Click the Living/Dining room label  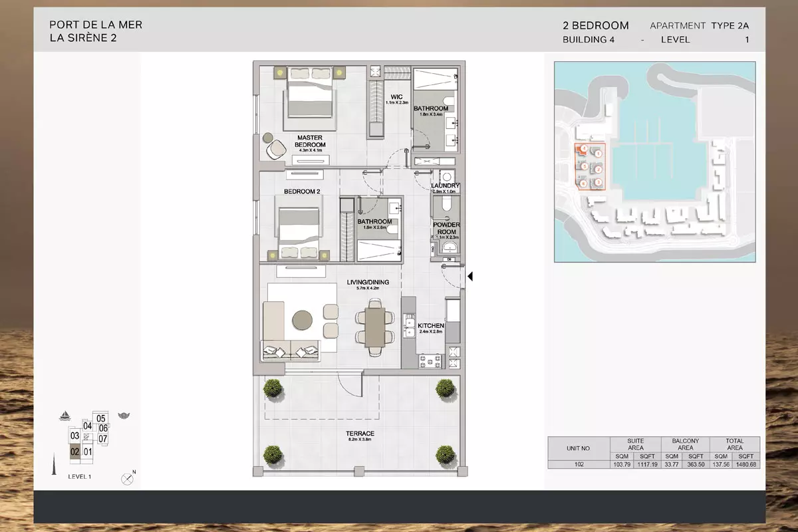(x=368, y=283)
